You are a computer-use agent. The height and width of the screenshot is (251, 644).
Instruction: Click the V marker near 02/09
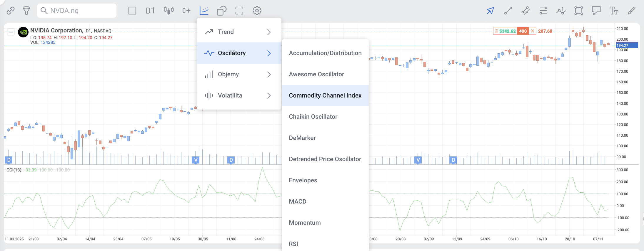pyautogui.click(x=418, y=160)
